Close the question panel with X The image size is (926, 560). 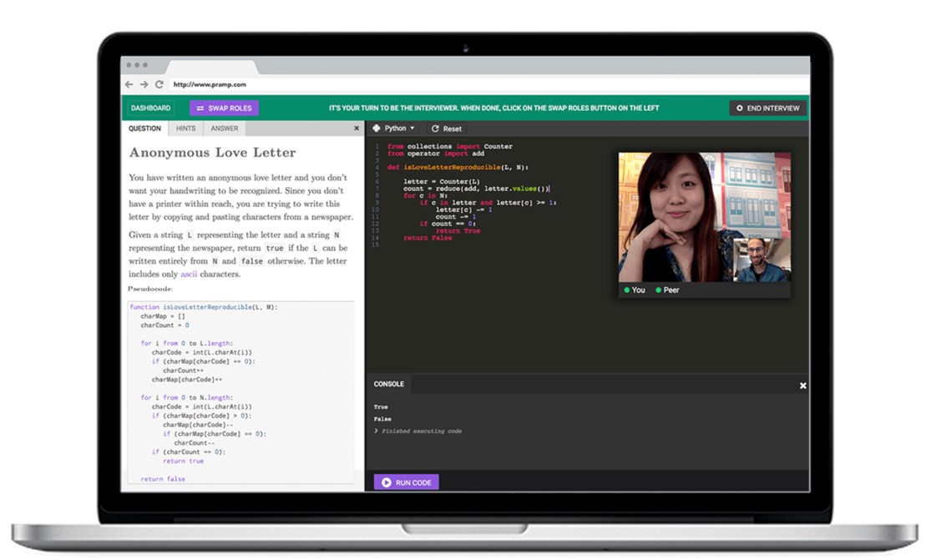pyautogui.click(x=356, y=128)
